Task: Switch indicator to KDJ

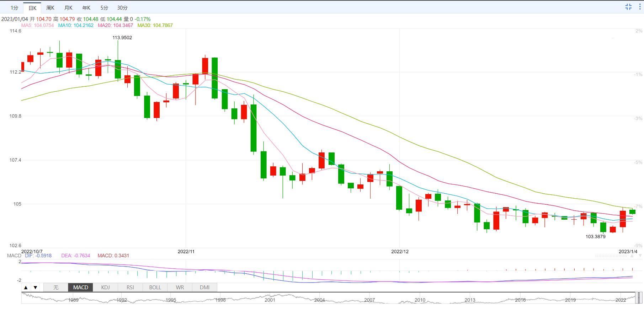Action: coord(106,288)
